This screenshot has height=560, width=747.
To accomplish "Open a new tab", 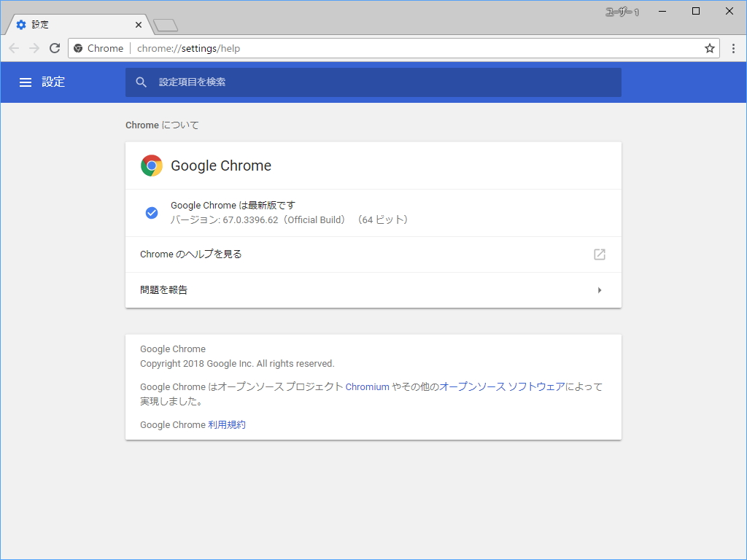I will tap(164, 24).
